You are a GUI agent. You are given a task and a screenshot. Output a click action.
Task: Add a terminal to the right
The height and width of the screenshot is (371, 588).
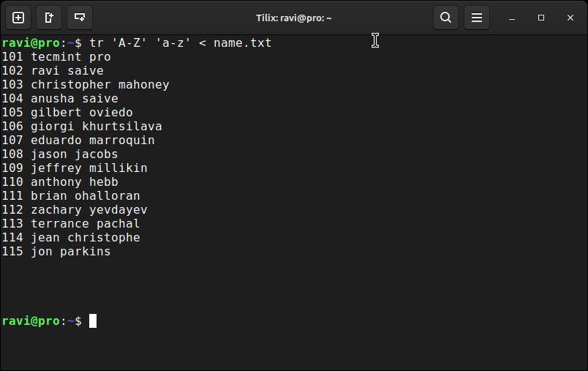tap(49, 18)
